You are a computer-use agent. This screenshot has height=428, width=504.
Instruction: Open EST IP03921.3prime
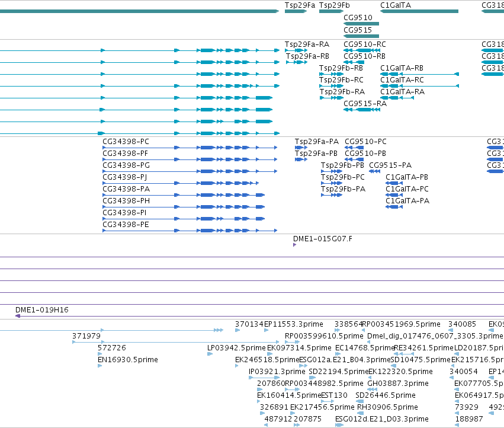[277, 372]
